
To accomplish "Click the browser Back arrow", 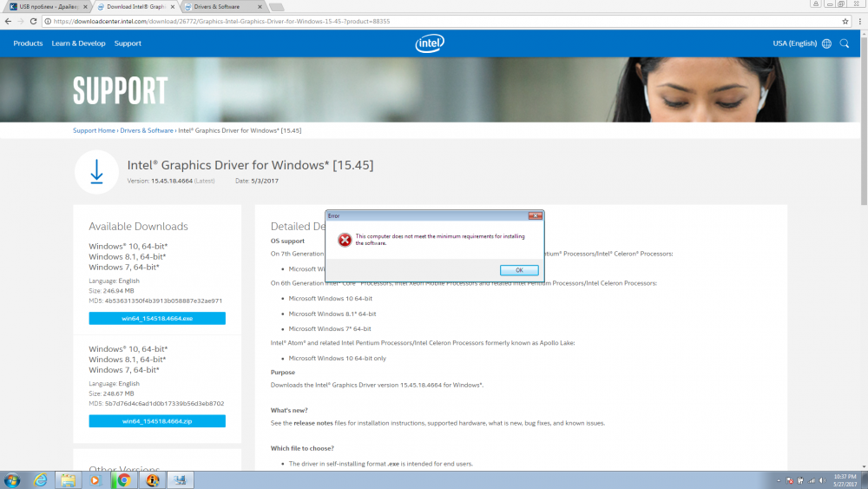I will (8, 21).
